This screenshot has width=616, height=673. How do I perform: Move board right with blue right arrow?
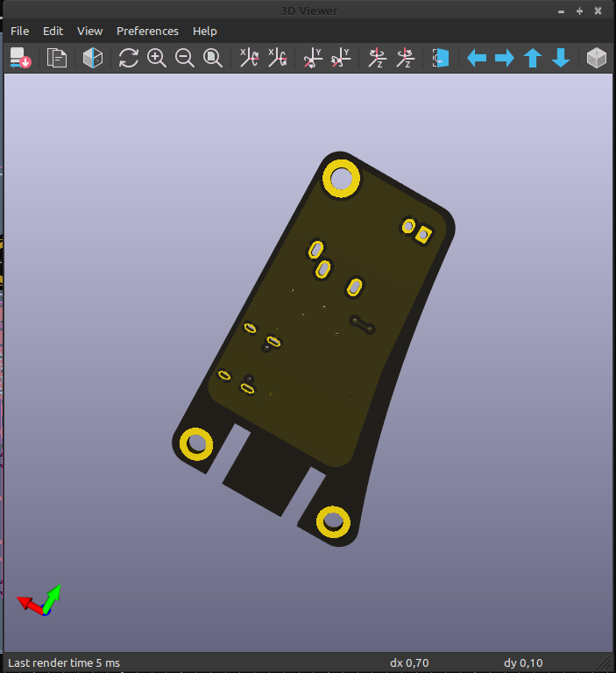click(x=505, y=58)
